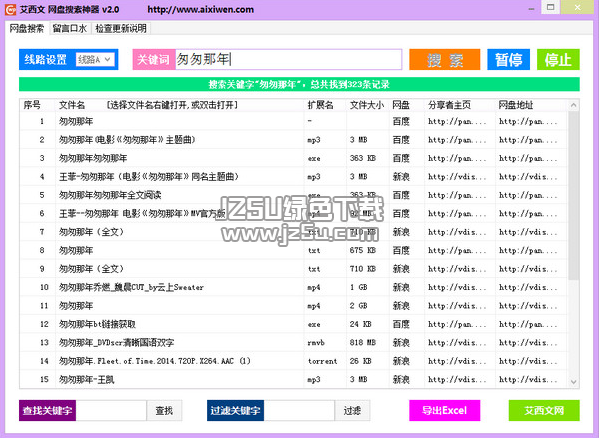Click the 文件大小 column header
This screenshot has height=438, width=600.
coord(367,105)
